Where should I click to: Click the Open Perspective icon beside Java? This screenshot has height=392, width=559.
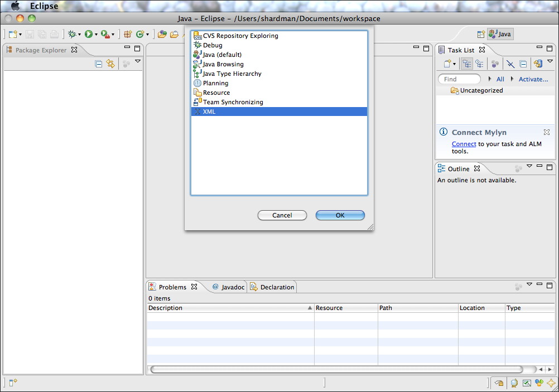481,34
